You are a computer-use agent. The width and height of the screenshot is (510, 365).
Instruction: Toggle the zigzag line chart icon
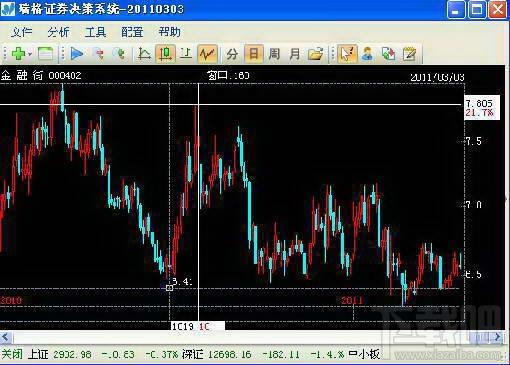[x=207, y=54]
